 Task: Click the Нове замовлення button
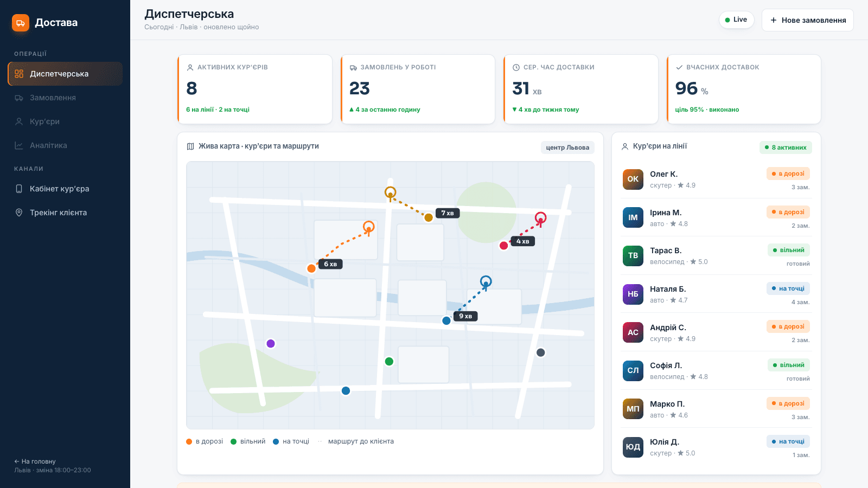coord(808,20)
